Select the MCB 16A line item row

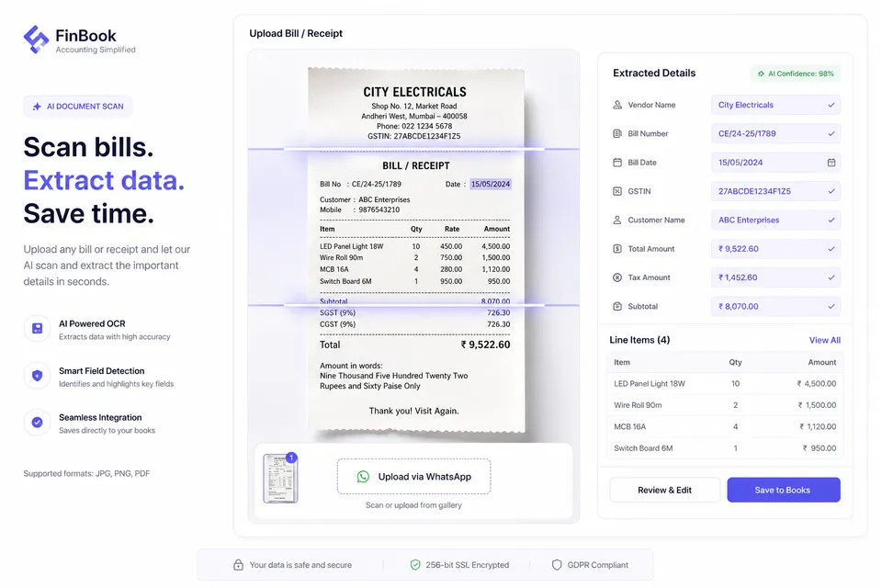coord(725,426)
